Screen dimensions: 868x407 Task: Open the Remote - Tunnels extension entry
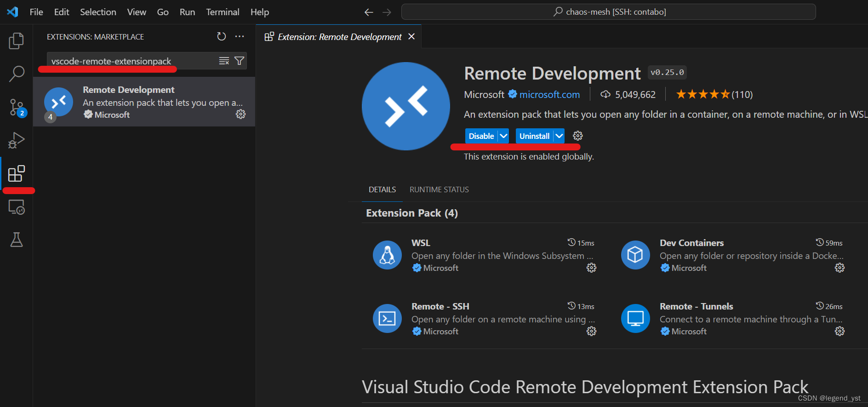click(x=734, y=318)
